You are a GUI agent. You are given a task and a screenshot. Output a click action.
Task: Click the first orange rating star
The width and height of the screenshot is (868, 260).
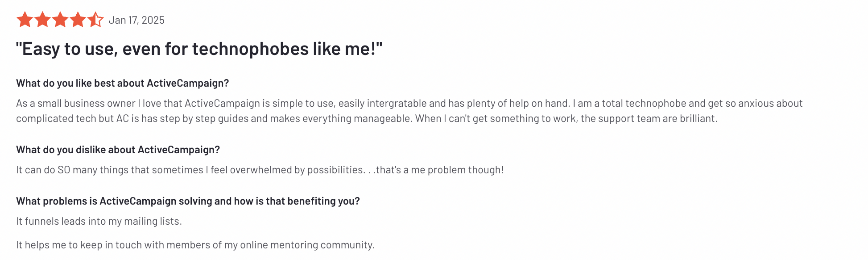(x=25, y=20)
